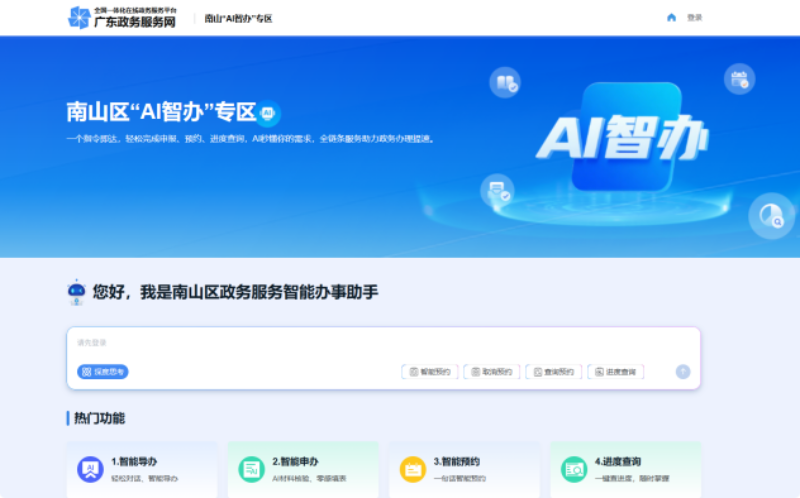Select the 取消预约 quick button

492,372
